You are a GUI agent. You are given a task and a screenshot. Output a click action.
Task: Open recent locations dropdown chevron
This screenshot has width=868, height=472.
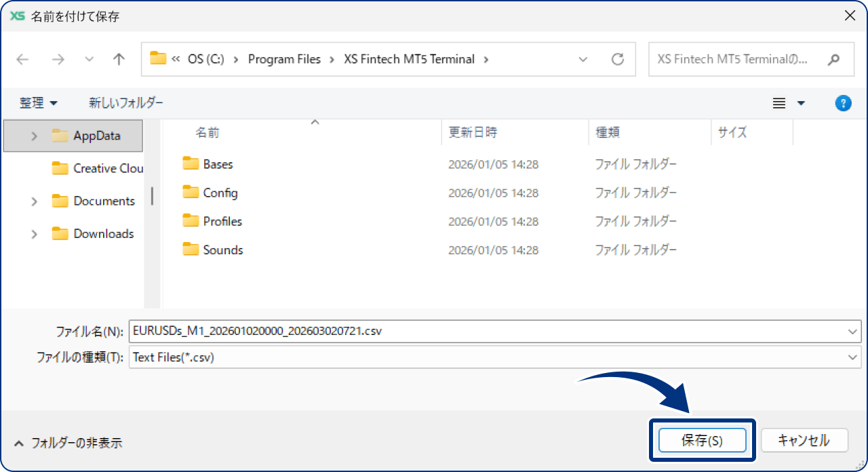pos(90,60)
